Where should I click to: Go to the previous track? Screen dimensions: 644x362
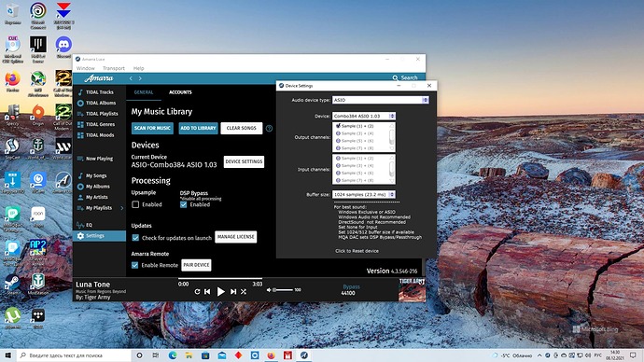[x=207, y=291]
